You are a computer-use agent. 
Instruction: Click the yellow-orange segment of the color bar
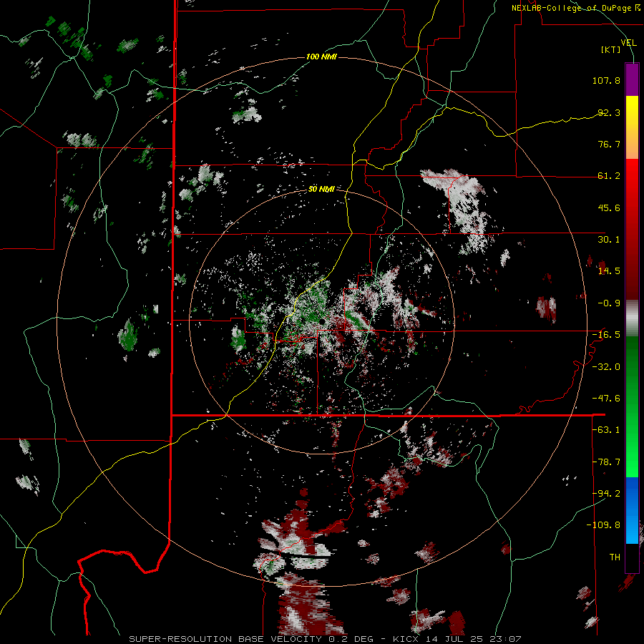(x=632, y=127)
